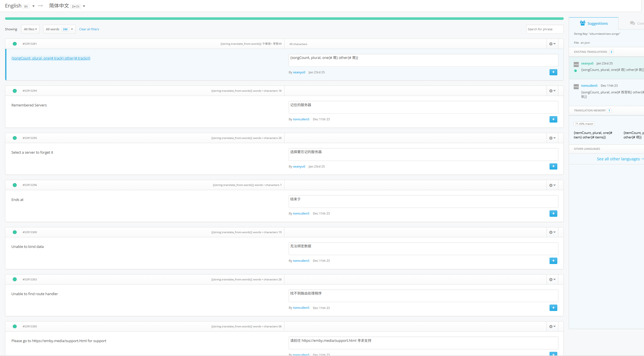Focus the Search for phrase field

[x=544, y=29]
